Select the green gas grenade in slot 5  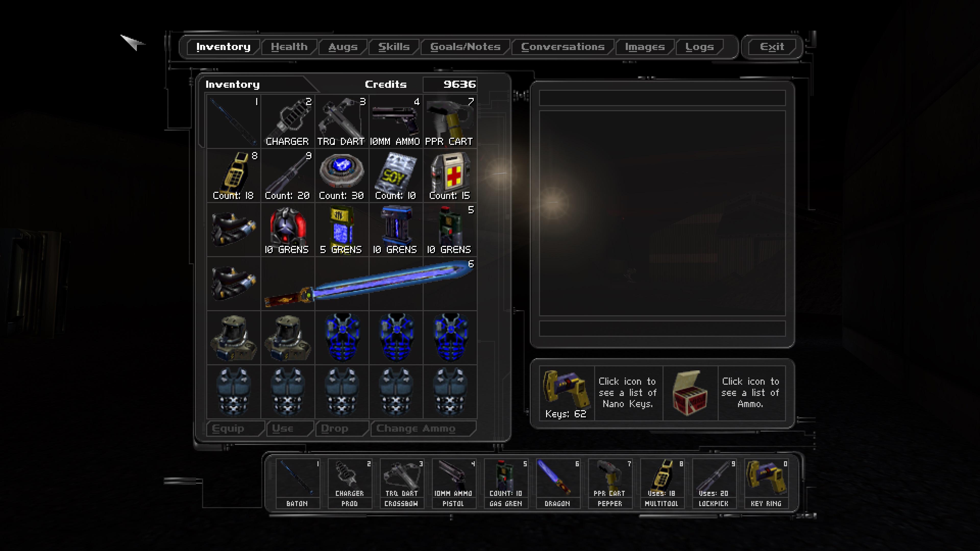450,229
